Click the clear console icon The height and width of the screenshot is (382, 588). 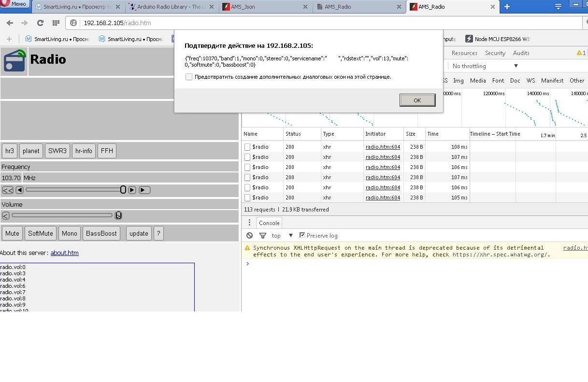pyautogui.click(x=249, y=236)
